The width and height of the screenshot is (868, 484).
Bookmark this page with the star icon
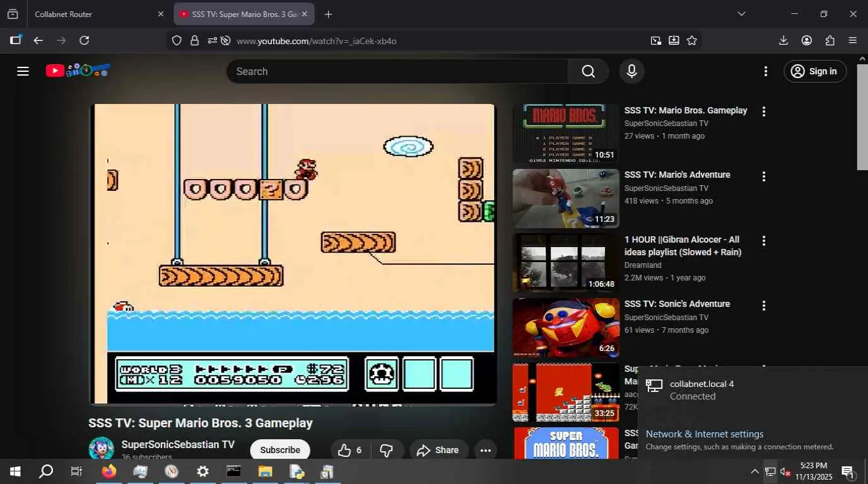pos(692,40)
